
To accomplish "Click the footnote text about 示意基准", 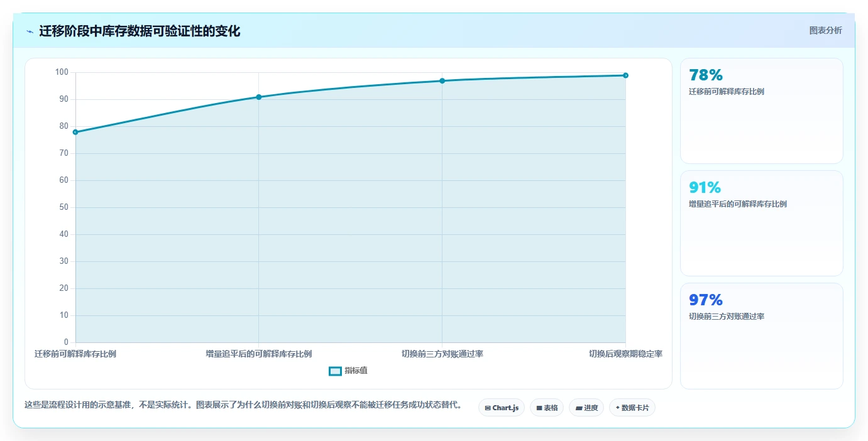I will (243, 405).
